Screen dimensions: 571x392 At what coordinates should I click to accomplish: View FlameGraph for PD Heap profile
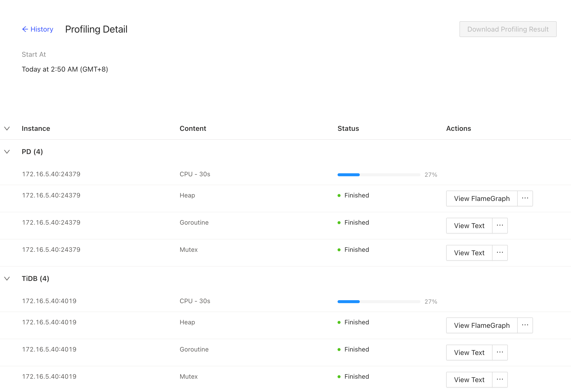(481, 198)
